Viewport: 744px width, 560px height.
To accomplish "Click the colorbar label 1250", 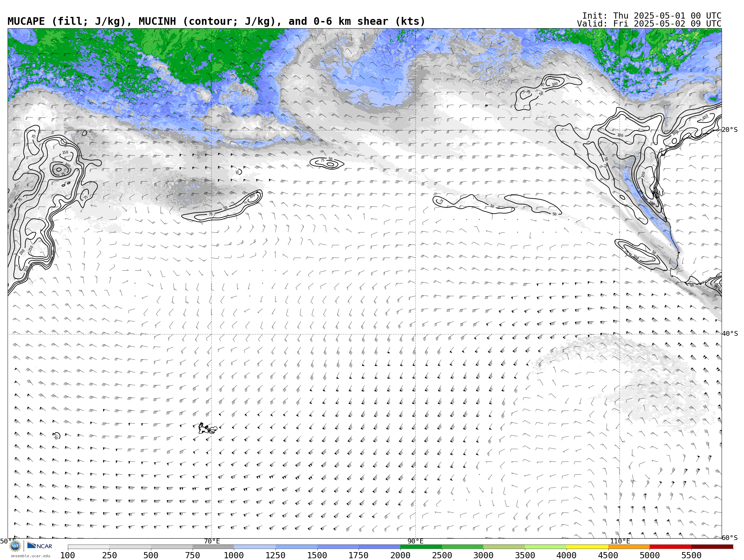I will (276, 556).
